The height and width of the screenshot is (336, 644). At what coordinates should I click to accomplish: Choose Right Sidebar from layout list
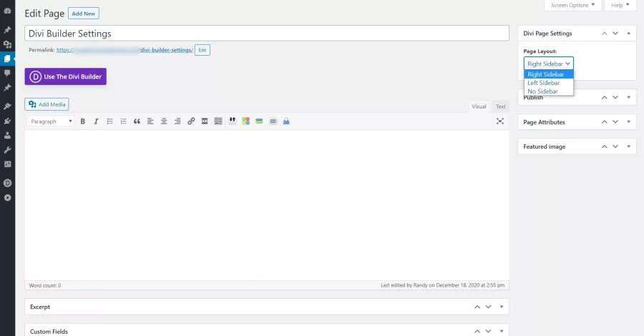click(x=548, y=74)
